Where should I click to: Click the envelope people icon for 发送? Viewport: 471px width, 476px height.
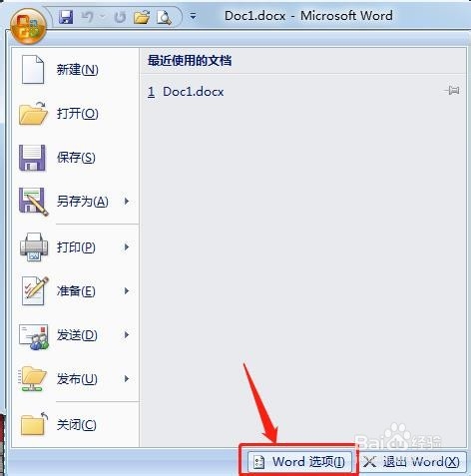[x=34, y=336]
